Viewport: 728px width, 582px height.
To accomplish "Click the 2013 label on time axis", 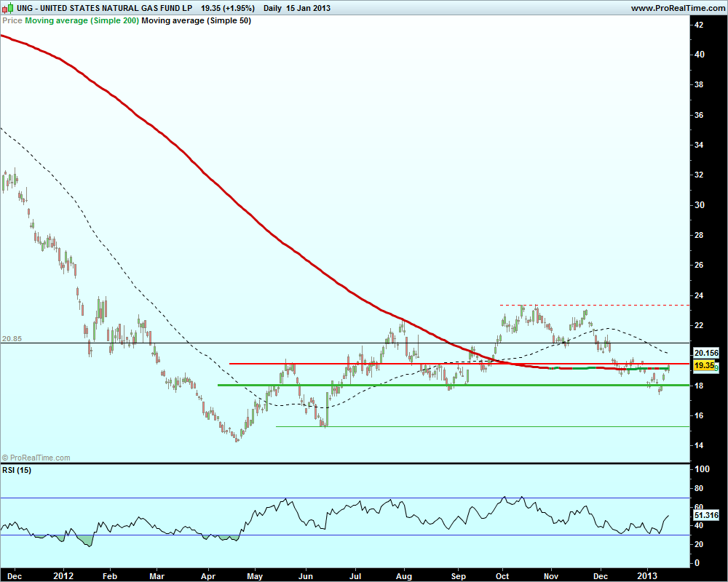I will [646, 576].
